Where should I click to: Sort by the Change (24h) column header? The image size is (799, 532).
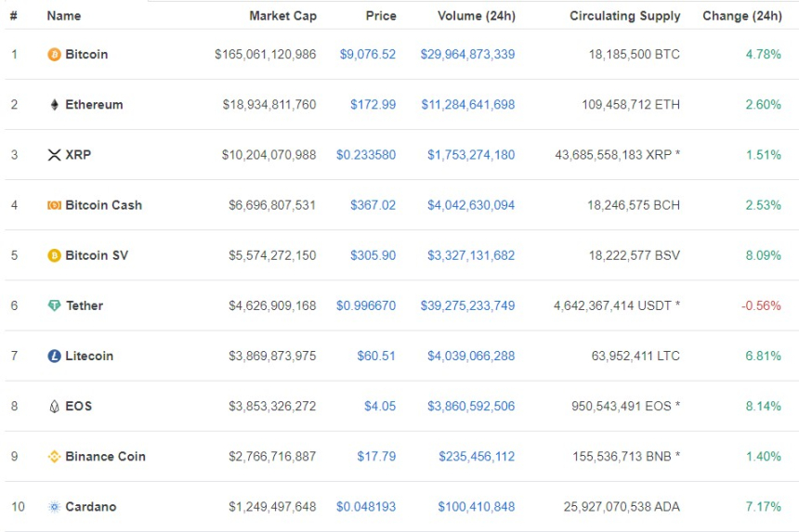(741, 16)
